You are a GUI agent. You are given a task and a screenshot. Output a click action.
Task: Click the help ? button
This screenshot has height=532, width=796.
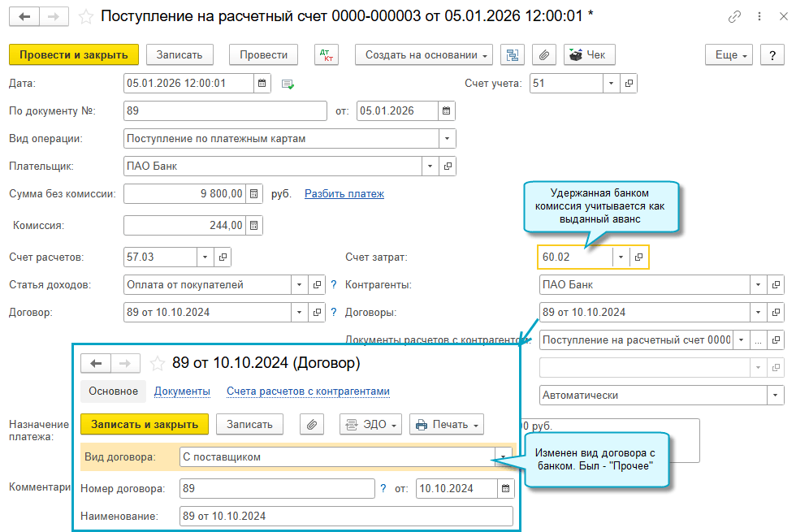(772, 55)
